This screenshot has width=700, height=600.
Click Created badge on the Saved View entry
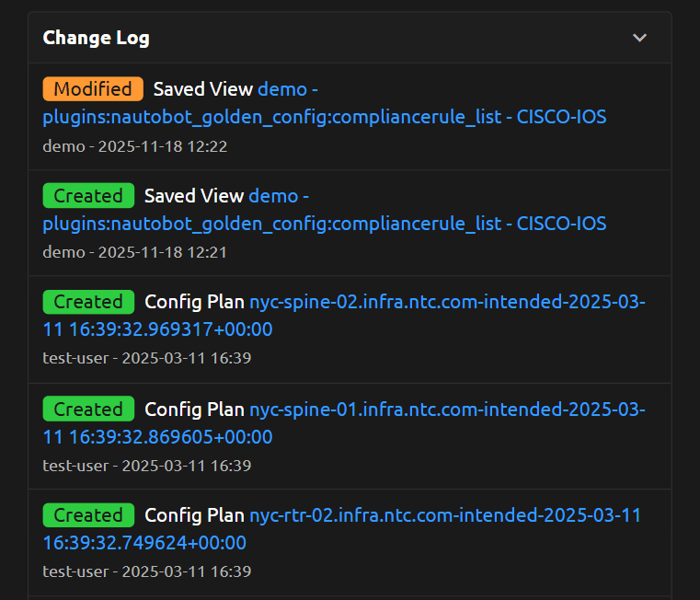[x=88, y=196]
